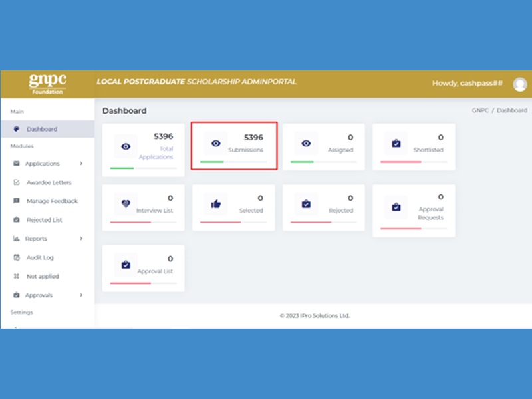Image resolution: width=532 pixels, height=399 pixels.
Task: Open Awardee Letters from sidebar
Action: tap(49, 182)
